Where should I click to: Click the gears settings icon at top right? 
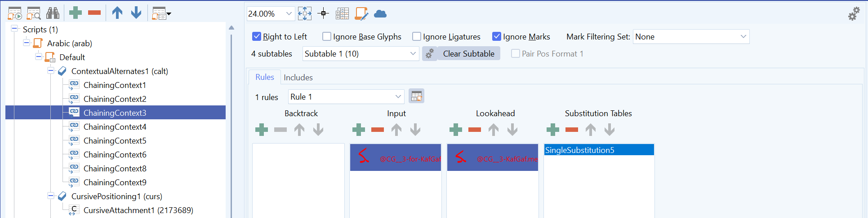(x=854, y=14)
